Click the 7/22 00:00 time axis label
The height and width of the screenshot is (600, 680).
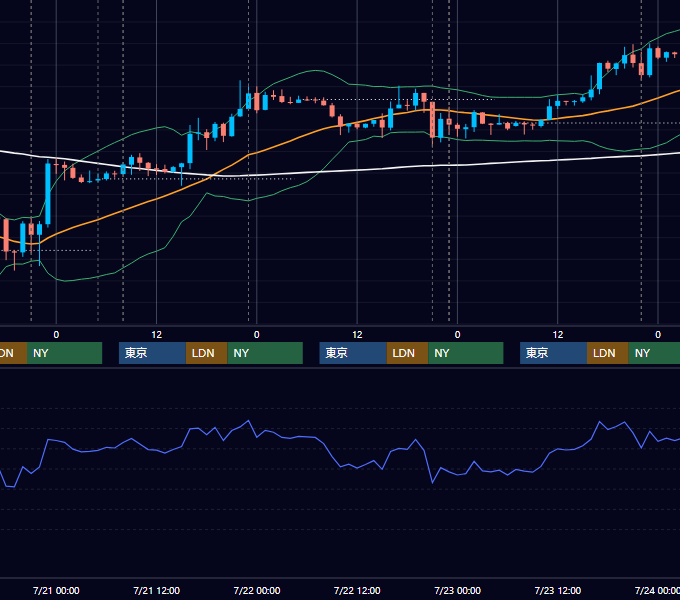click(257, 590)
